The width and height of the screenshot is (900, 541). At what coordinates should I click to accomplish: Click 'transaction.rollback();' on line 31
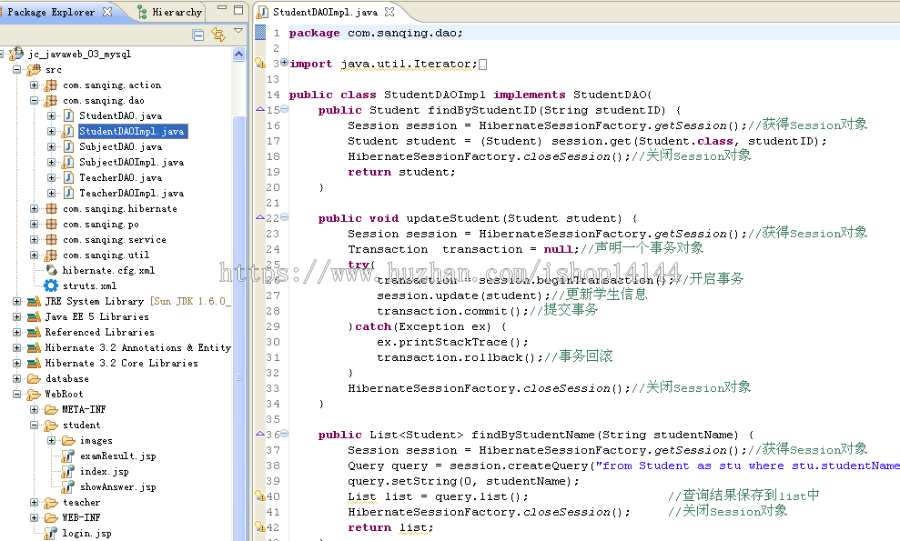tap(460, 357)
